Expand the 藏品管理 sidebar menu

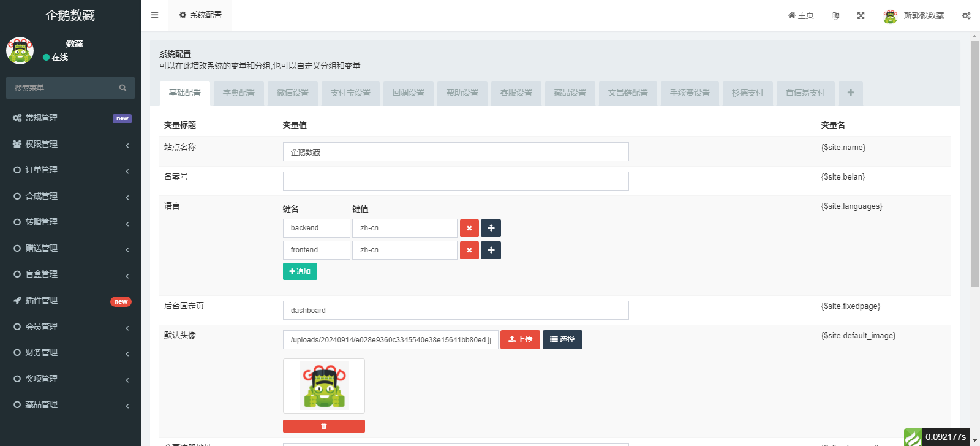[x=70, y=404]
